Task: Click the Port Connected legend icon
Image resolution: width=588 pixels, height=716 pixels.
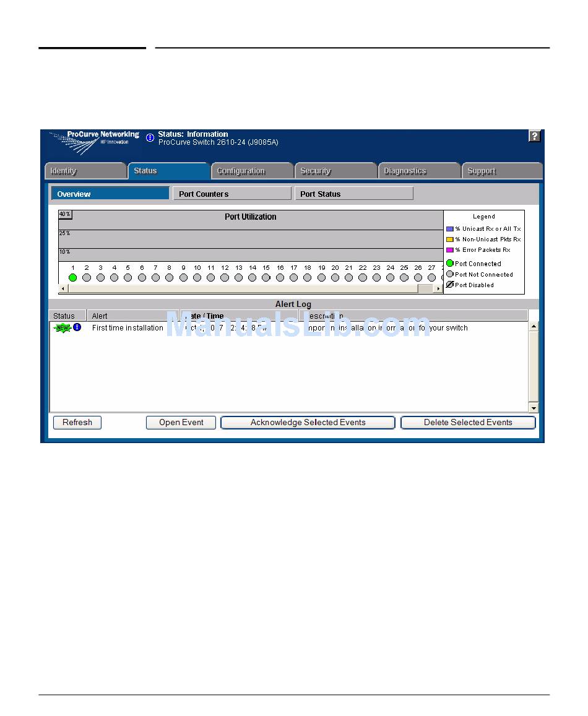Action: point(450,263)
